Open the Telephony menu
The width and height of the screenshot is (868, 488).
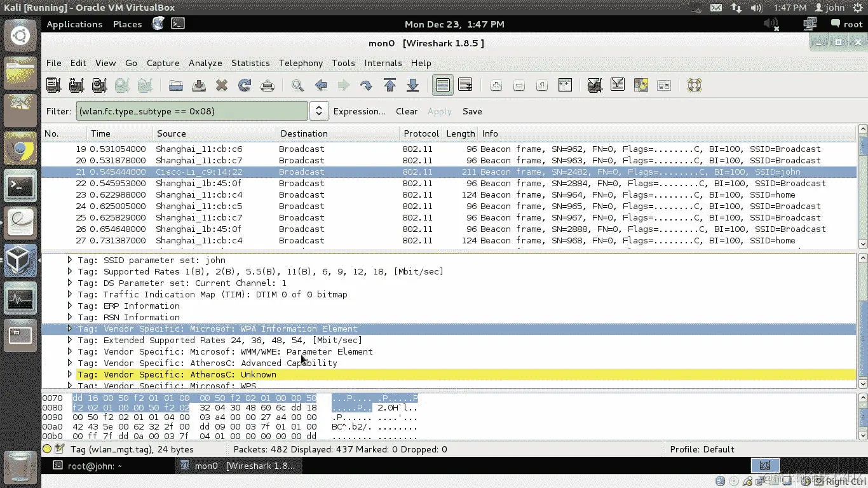click(301, 63)
